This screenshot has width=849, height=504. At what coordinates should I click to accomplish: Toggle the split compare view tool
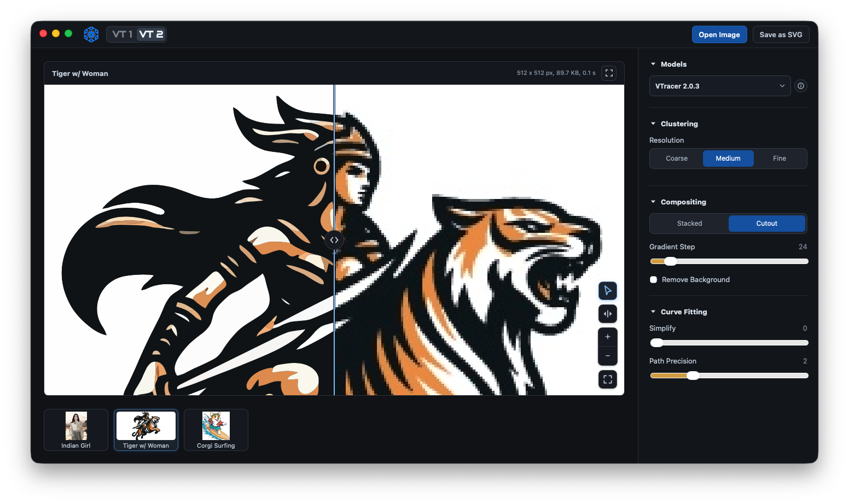(x=607, y=314)
